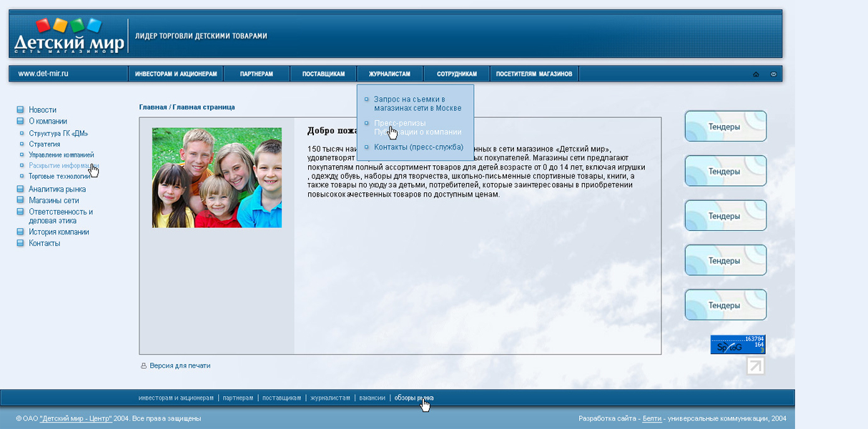Click the bottommost Тендеры banner button

tap(726, 305)
